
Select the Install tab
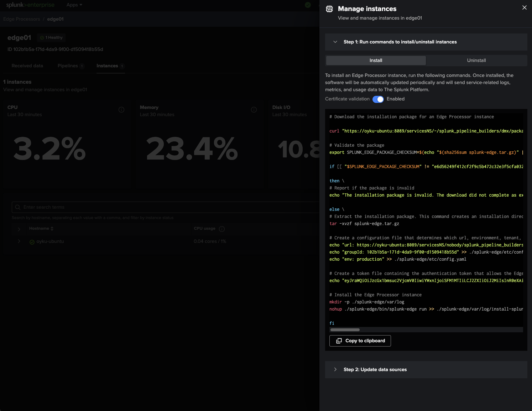376,61
